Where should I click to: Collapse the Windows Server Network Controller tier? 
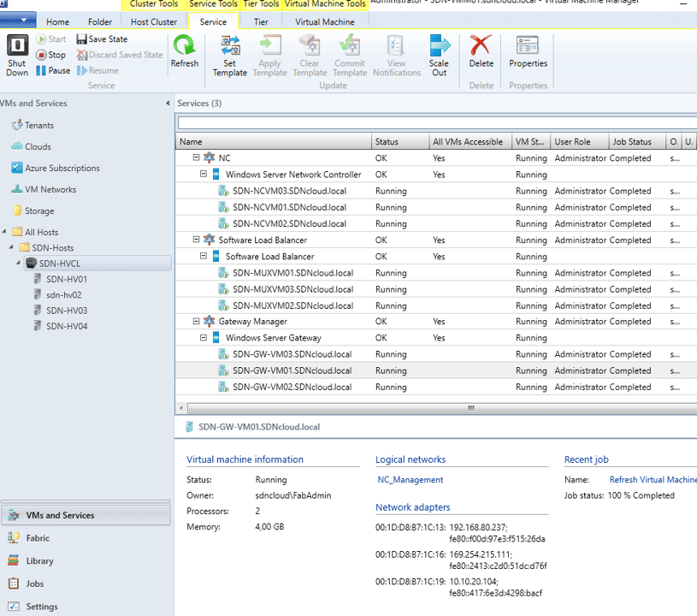click(204, 174)
